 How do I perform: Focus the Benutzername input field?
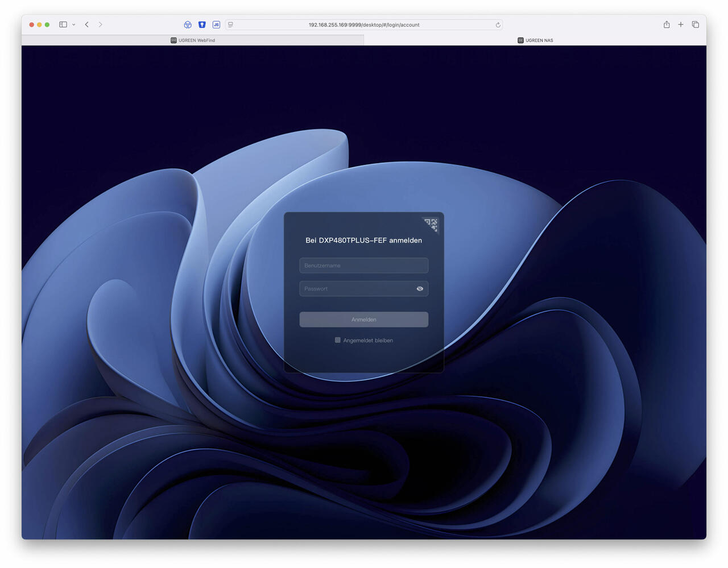364,266
